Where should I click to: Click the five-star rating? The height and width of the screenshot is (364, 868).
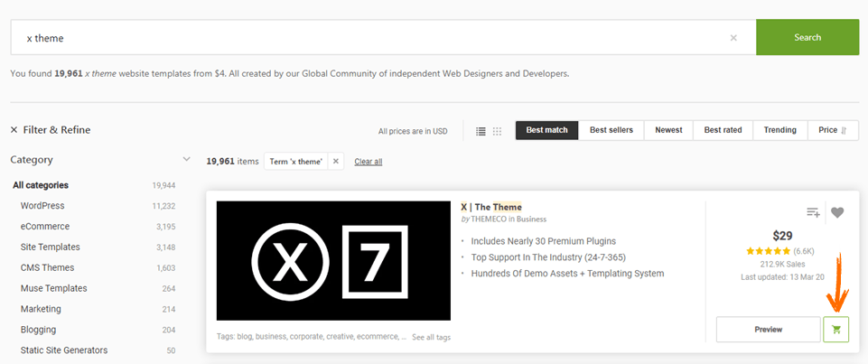point(769,251)
